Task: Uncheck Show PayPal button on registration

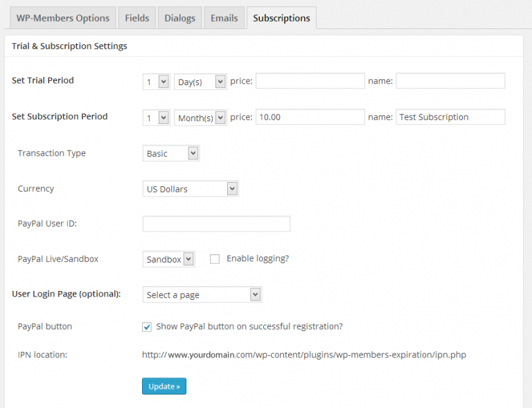Action: 147,327
